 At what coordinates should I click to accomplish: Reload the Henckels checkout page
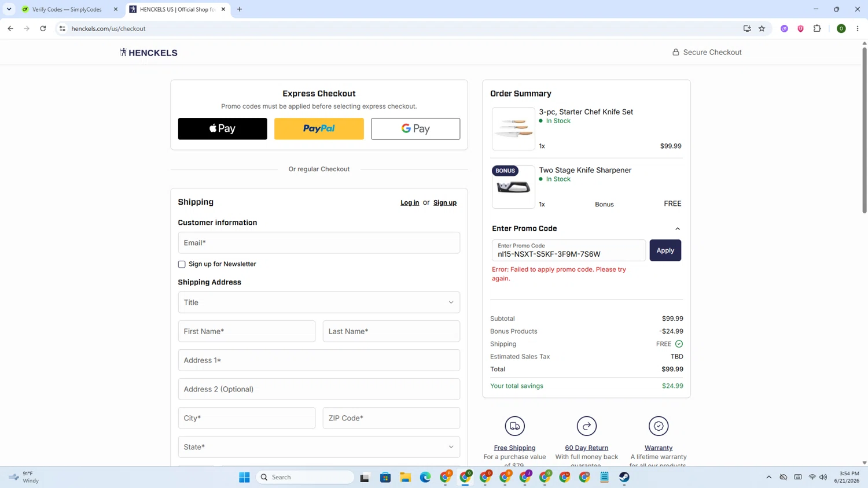[43, 28]
